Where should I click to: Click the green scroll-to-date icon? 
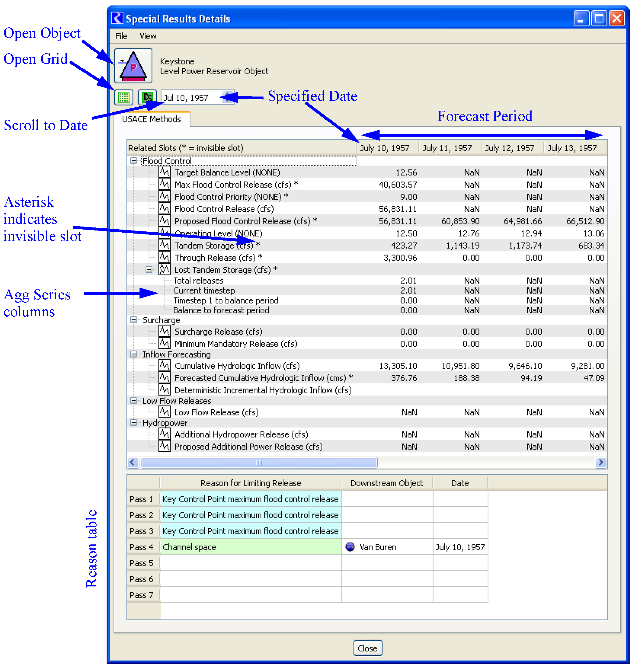pyautogui.click(x=147, y=98)
